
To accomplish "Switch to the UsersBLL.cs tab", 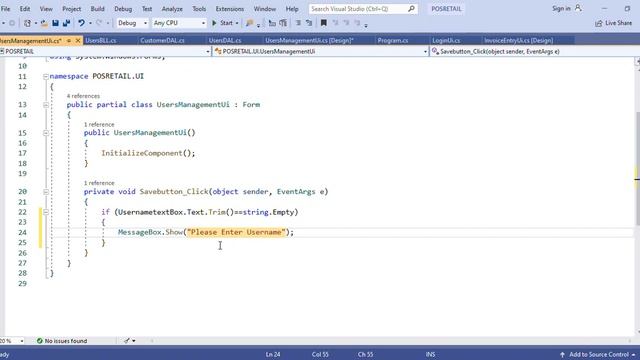I will (x=100, y=40).
